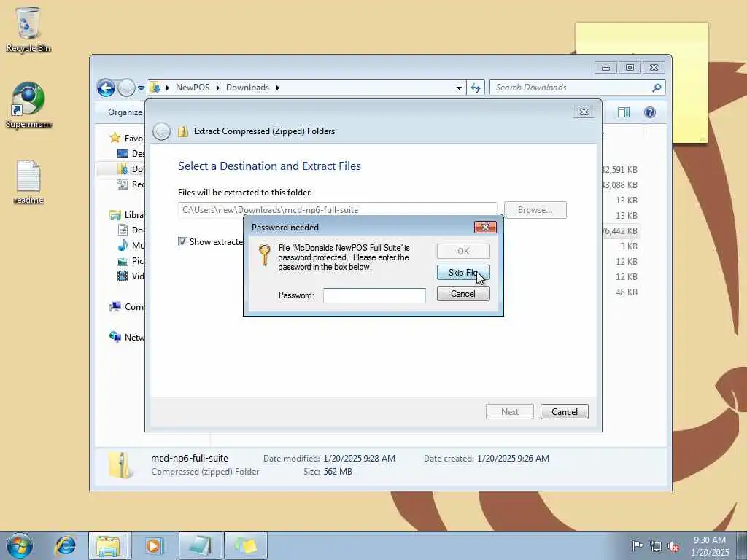
Task: Open Windows Explorer taskbar button
Action: tap(108, 545)
